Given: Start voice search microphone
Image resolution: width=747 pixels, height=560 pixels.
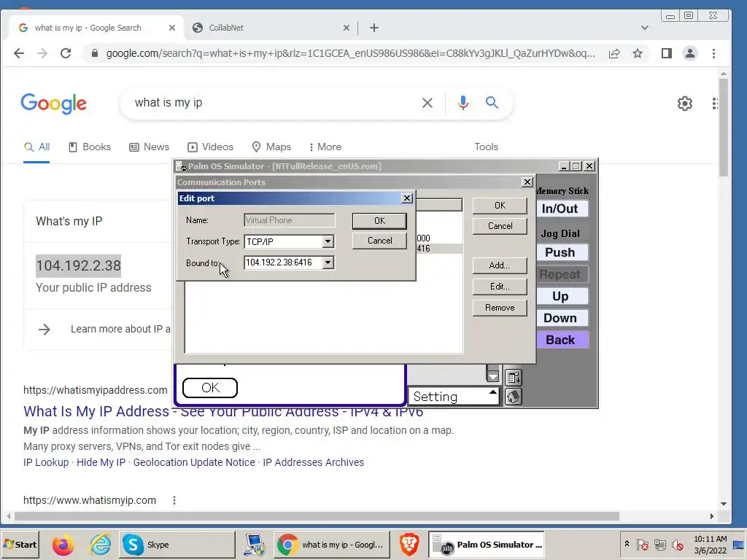Looking at the screenshot, I should point(463,103).
